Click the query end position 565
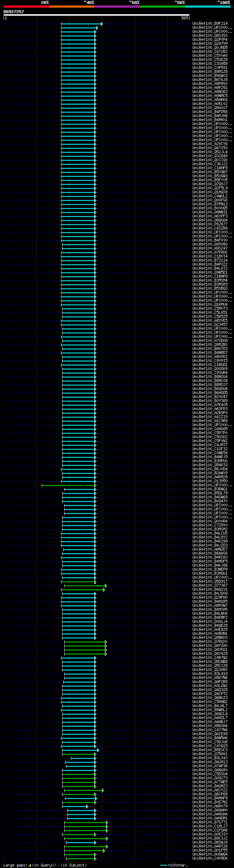Viewport: 234px width, 868px height. (185, 18)
